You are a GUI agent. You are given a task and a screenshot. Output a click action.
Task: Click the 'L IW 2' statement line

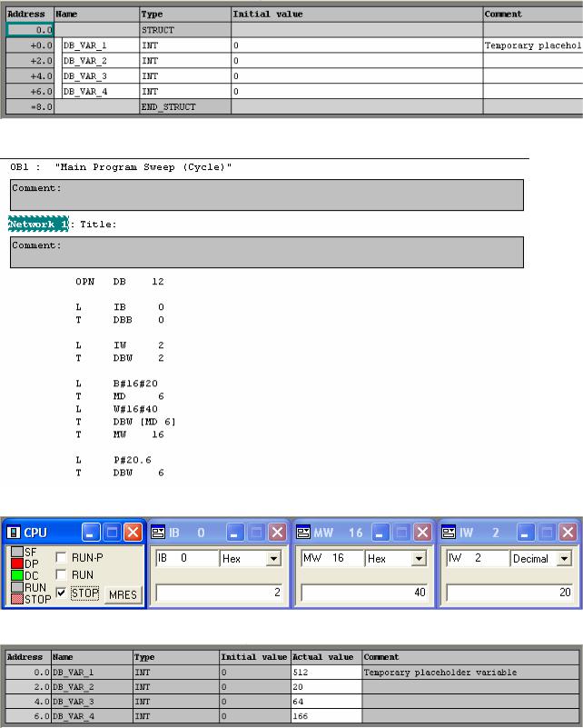[x=120, y=345]
